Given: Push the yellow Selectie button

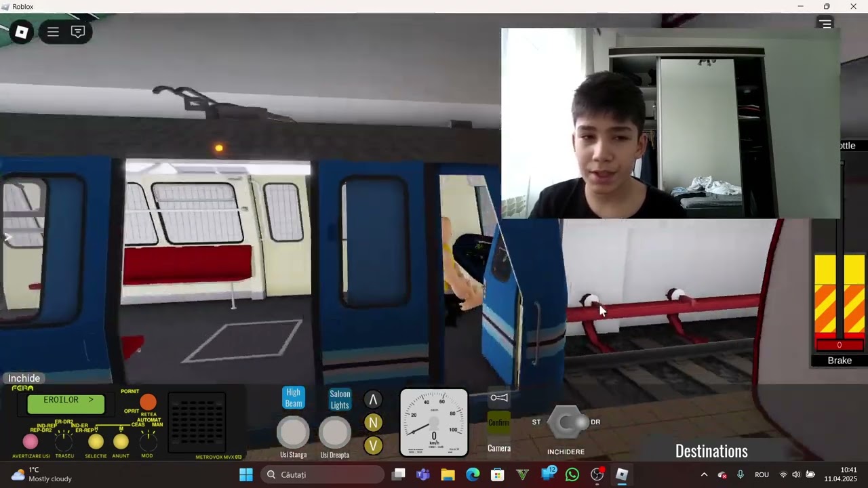Looking at the screenshot, I should 96,442.
